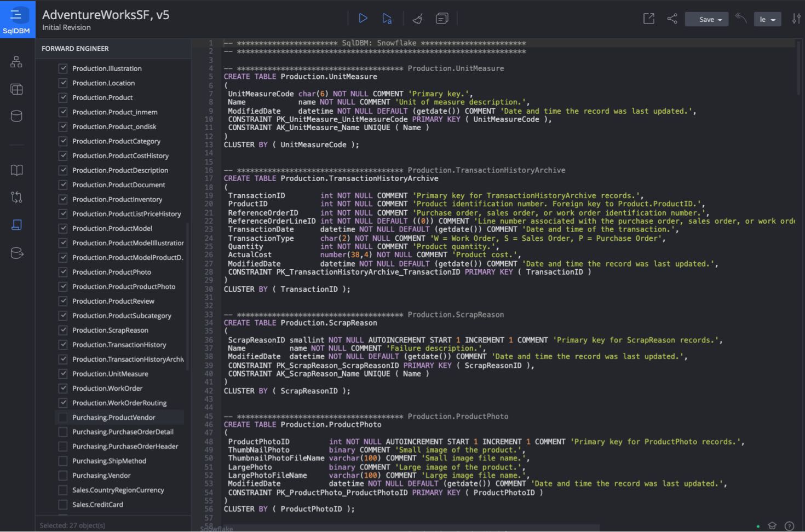Viewport: 805px width, 532px height.
Task: Open the tutorials graduation cap icon
Action: point(772,525)
